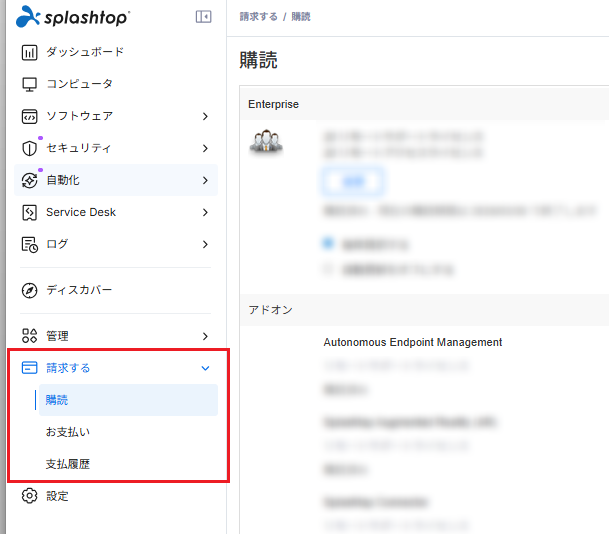Click the セキュリティ label
Image resolution: width=609 pixels, height=534 pixels.
pos(79,148)
